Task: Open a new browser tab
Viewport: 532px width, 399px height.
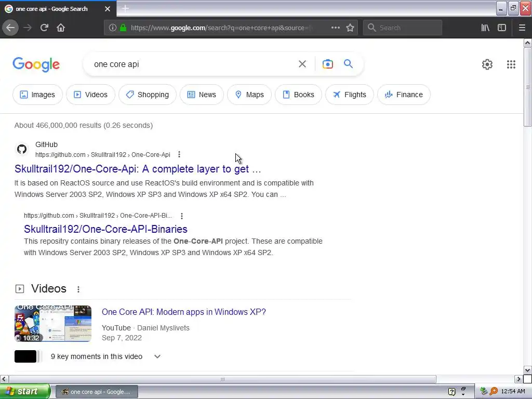Action: point(125,8)
